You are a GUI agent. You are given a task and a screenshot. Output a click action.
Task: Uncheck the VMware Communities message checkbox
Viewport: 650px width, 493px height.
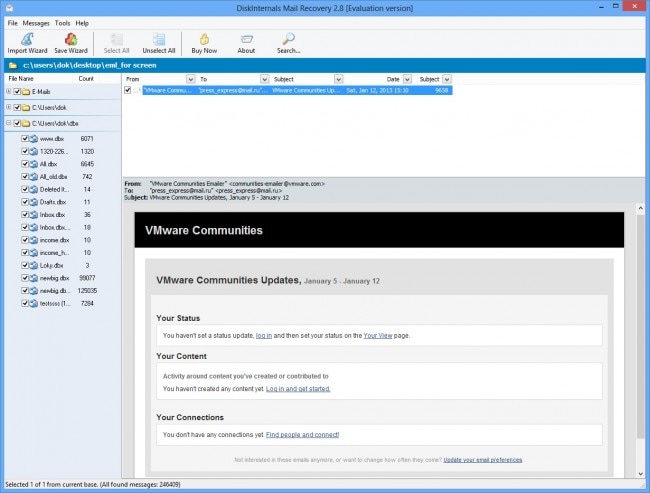coord(128,90)
